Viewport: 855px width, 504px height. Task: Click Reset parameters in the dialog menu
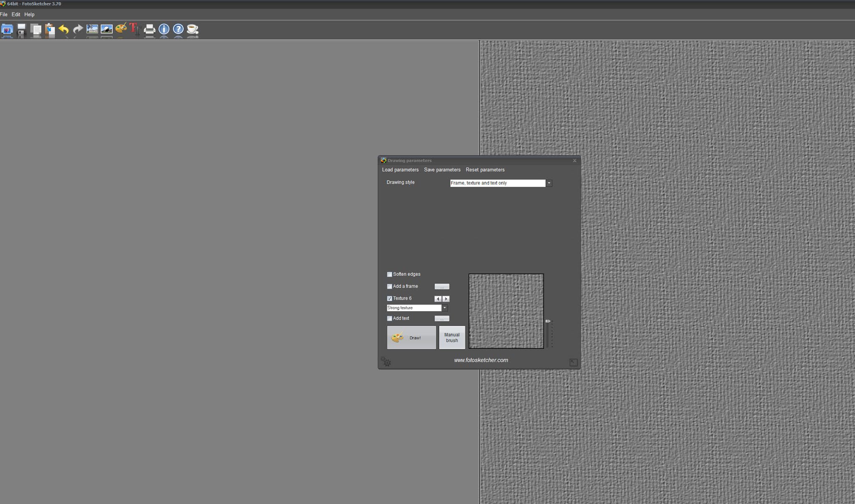click(485, 170)
